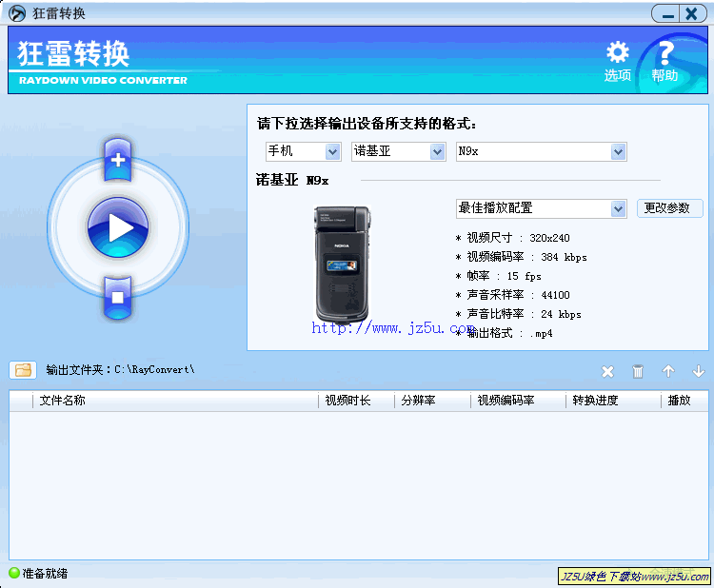Open the 帮助 help question mark
Viewport: 714px width, 588px height.
(664, 61)
